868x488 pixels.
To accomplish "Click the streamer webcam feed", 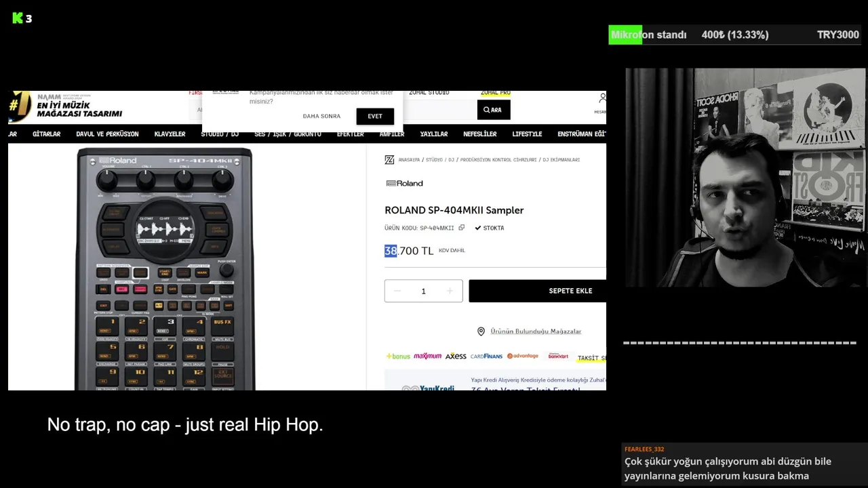I will [746, 178].
